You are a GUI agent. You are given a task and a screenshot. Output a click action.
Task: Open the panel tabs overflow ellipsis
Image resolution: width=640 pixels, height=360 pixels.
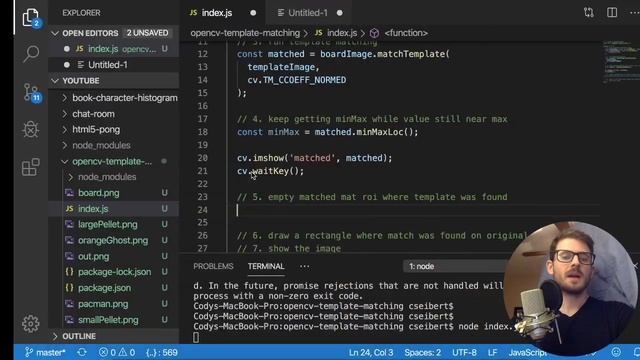coord(304,267)
